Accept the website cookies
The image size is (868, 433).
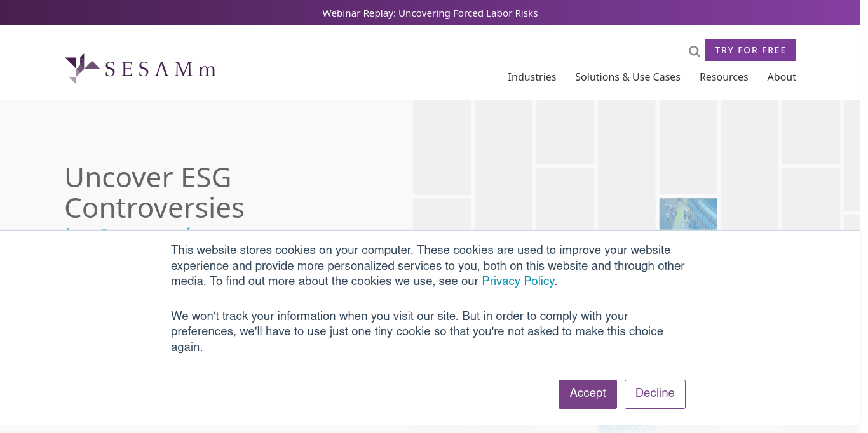click(587, 394)
